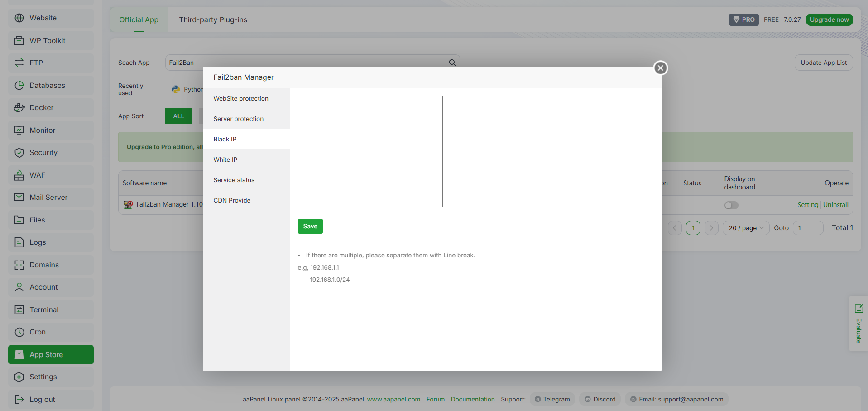Click the Python icon in recently used
The image size is (868, 411).
pyautogui.click(x=176, y=89)
